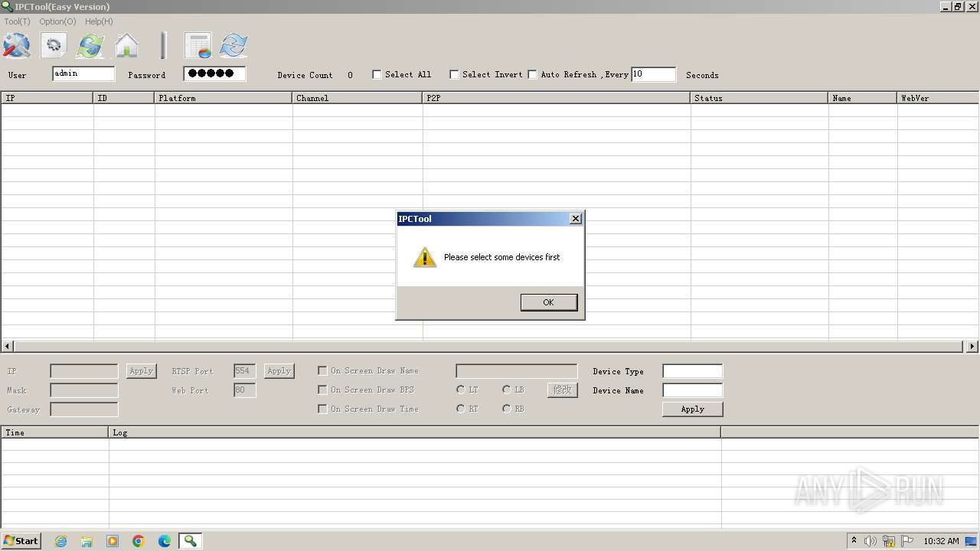Viewport: 980px width, 551px height.
Task: Click Apply under Device Name
Action: [x=692, y=409]
